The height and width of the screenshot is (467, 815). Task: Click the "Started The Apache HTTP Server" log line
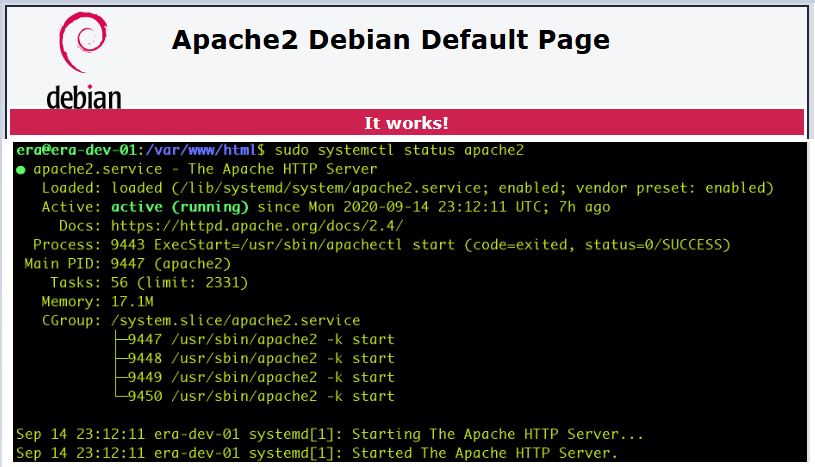click(x=318, y=454)
